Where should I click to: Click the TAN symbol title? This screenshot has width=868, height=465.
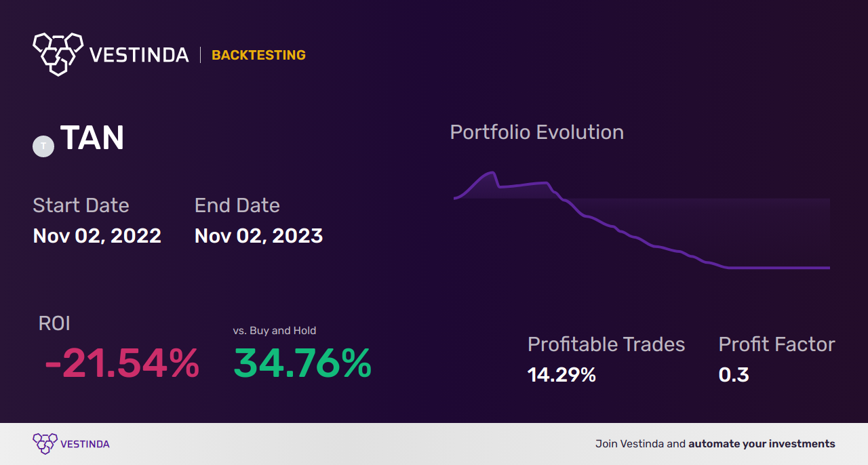pyautogui.click(x=92, y=138)
